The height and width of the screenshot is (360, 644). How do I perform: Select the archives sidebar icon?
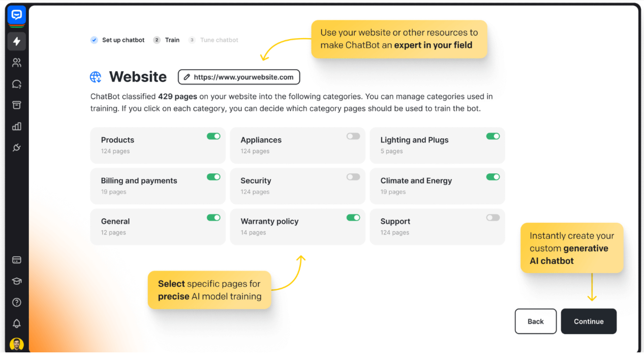click(x=16, y=105)
